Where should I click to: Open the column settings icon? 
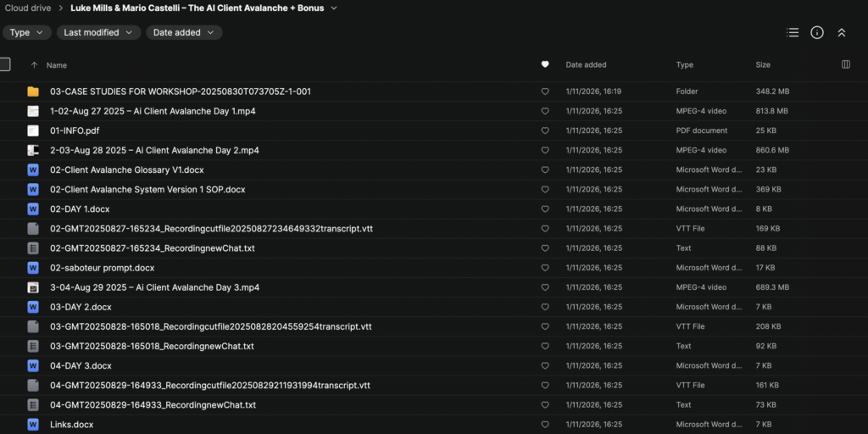point(846,64)
